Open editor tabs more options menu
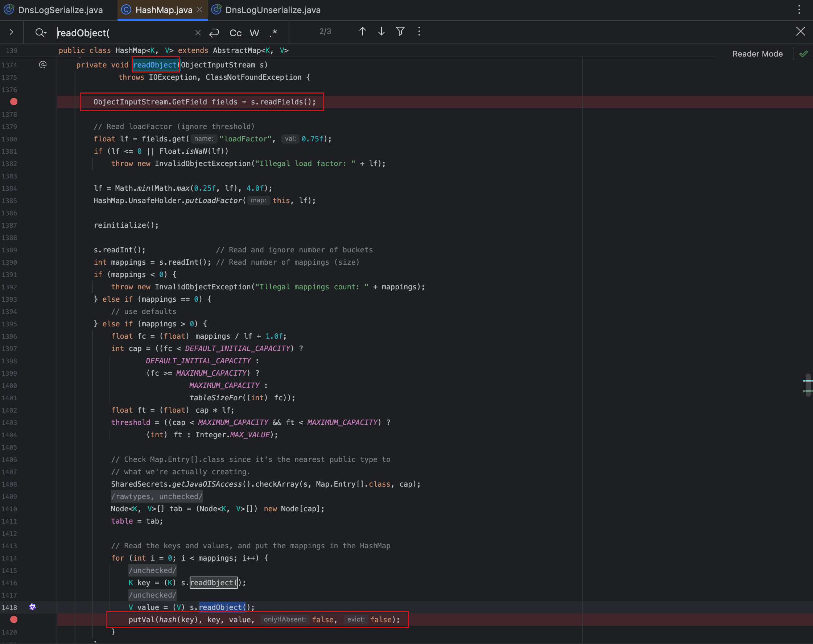Image resolution: width=813 pixels, height=644 pixels. (x=798, y=10)
